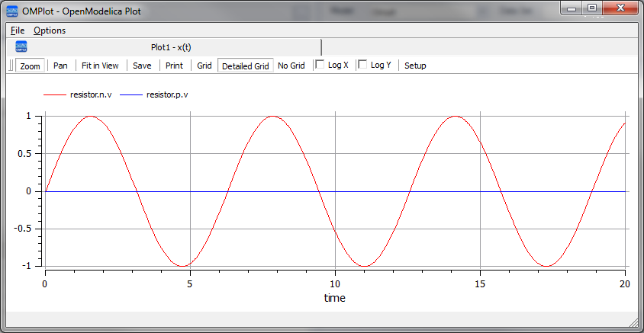This screenshot has height=333, width=644.
Task: Click the toolbar drag handle grip
Action: [11, 66]
